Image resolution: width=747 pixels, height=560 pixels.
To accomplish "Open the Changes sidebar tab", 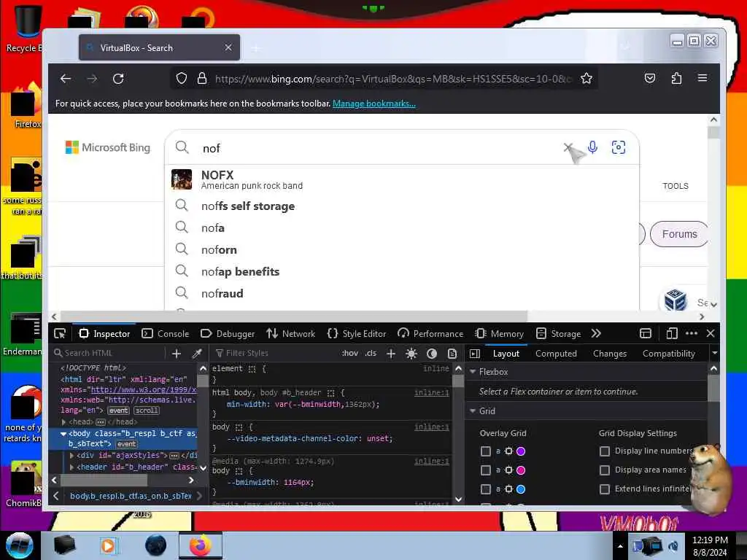I will click(610, 354).
